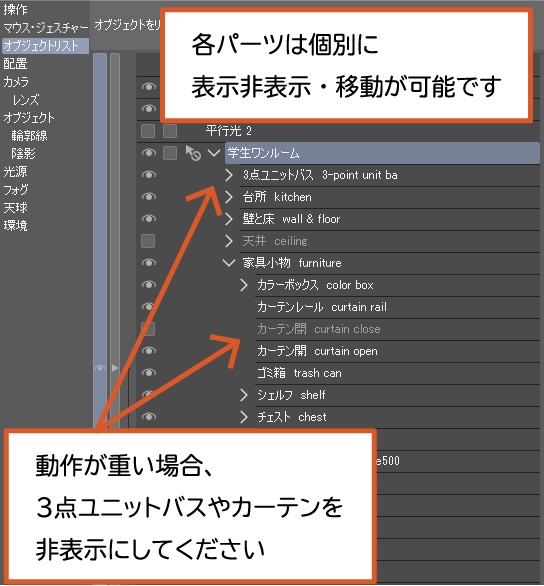Toggle lock checkbox of 学生ワンルーム

(170, 153)
